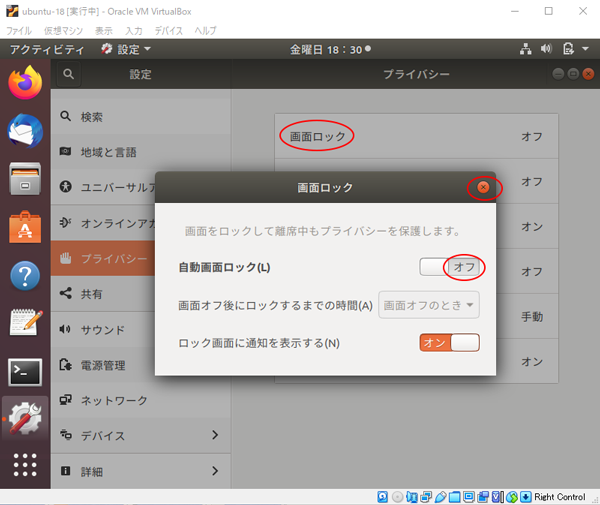Open the ファイル menu in VirtualBox
The height and width of the screenshot is (505, 600).
[18, 31]
